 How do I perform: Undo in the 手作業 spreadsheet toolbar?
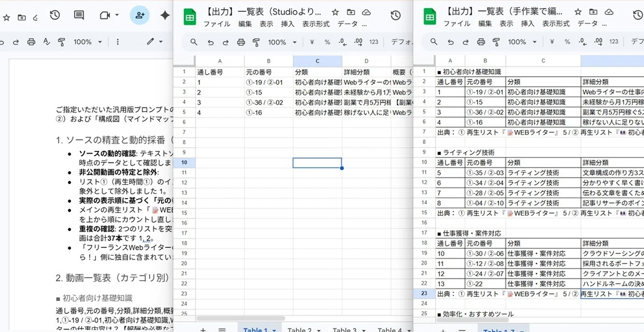(450, 42)
